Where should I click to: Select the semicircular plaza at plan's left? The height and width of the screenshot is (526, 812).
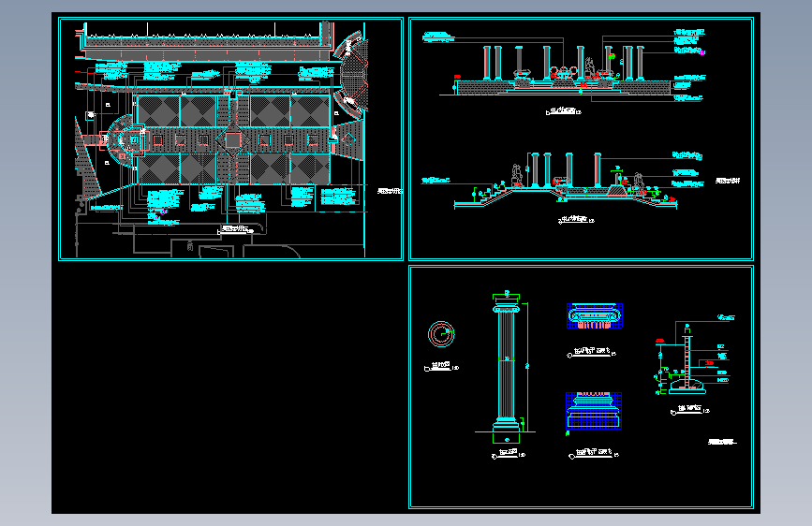(x=120, y=139)
